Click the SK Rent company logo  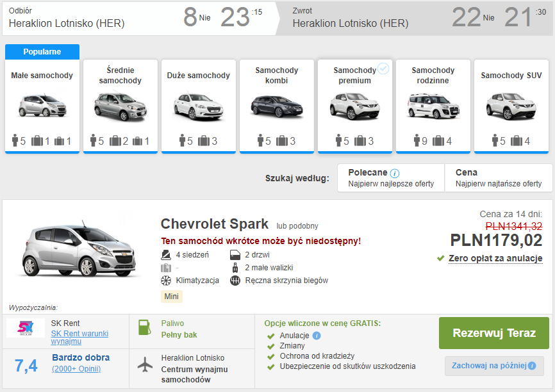[26, 328]
